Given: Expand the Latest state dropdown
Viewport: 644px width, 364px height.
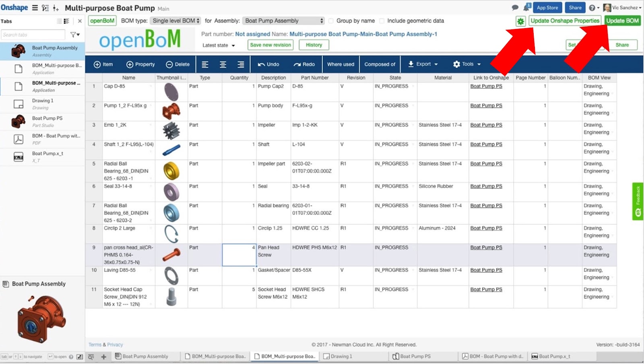Looking at the screenshot, I should (219, 45).
